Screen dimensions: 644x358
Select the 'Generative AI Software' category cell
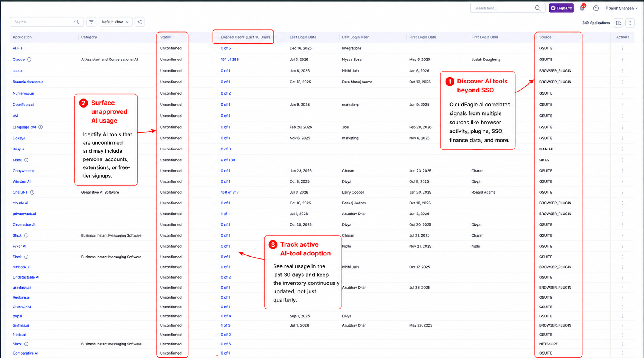tap(100, 193)
